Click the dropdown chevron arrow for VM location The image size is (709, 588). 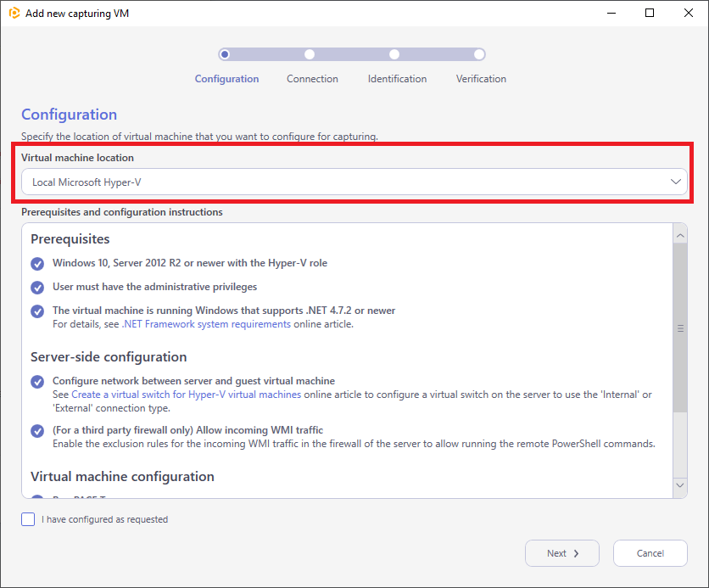click(x=676, y=182)
